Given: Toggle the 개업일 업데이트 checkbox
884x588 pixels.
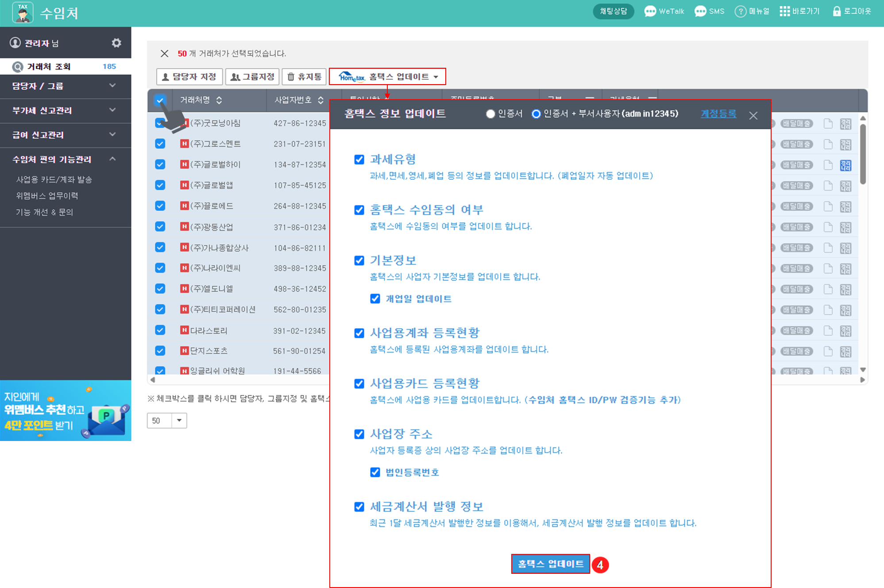Looking at the screenshot, I should click(375, 299).
